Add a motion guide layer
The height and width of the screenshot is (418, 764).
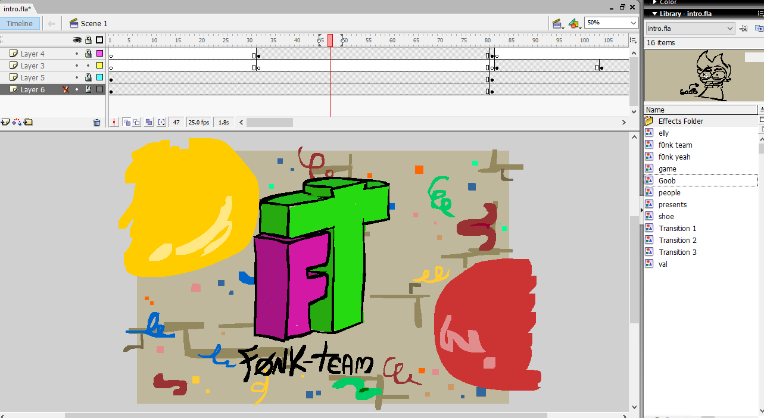(16, 122)
